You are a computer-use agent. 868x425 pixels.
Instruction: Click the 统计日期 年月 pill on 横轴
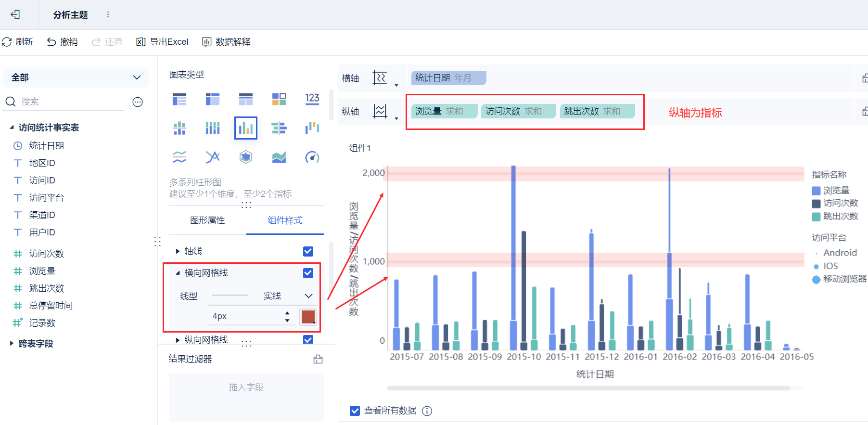[x=448, y=78]
